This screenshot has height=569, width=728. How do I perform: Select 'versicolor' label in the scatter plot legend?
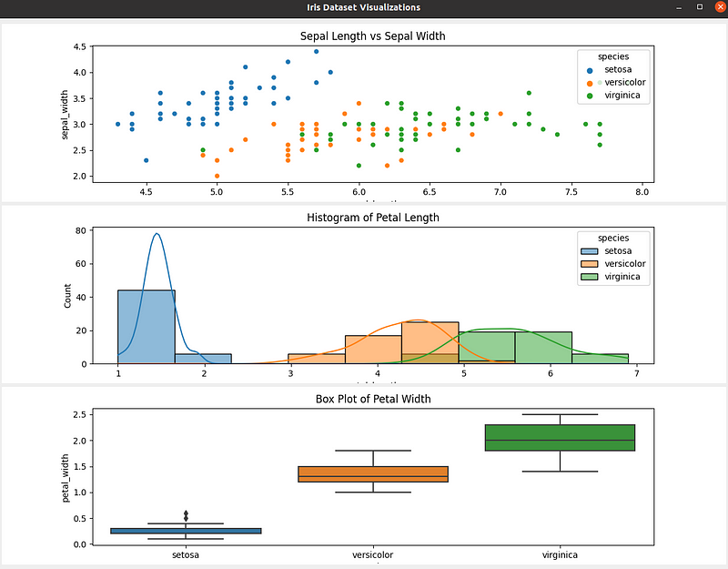625,82
